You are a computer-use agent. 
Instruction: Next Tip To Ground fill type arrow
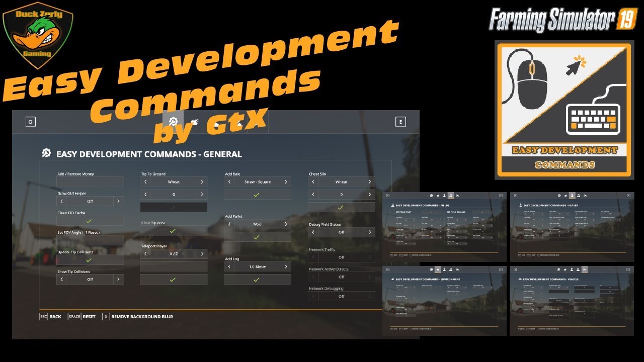pos(202,182)
